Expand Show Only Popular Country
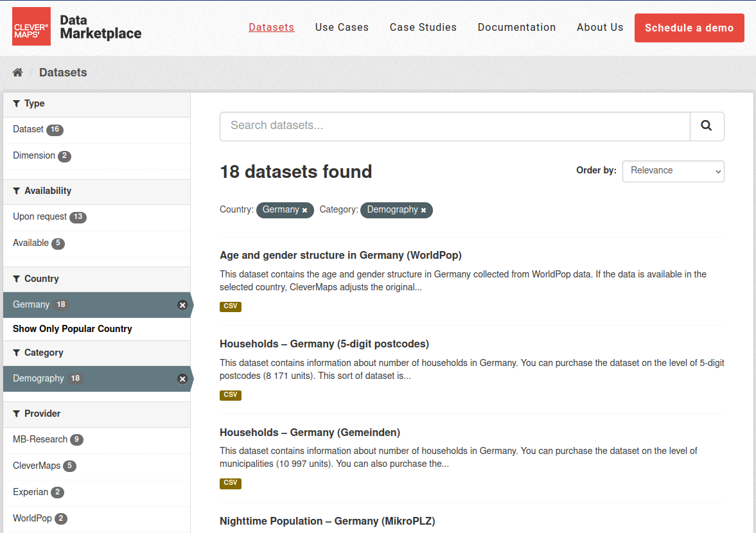Screen dimensions: 756x533 tap(73, 329)
